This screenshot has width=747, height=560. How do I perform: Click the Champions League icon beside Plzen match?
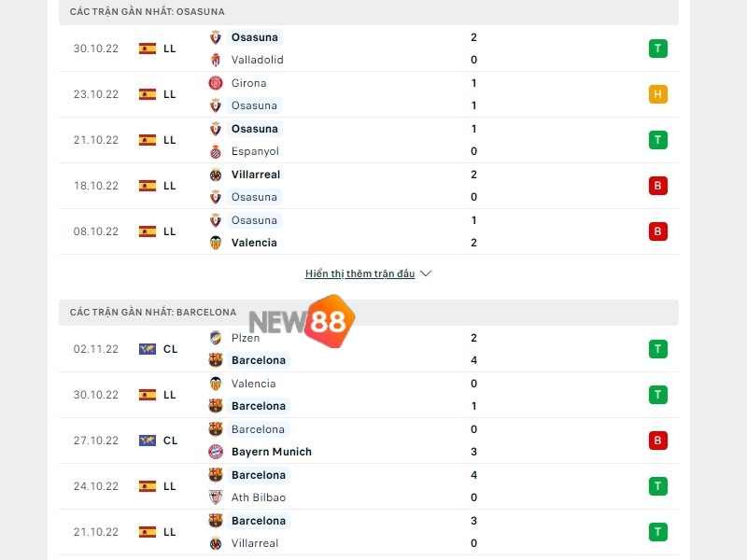(148, 349)
